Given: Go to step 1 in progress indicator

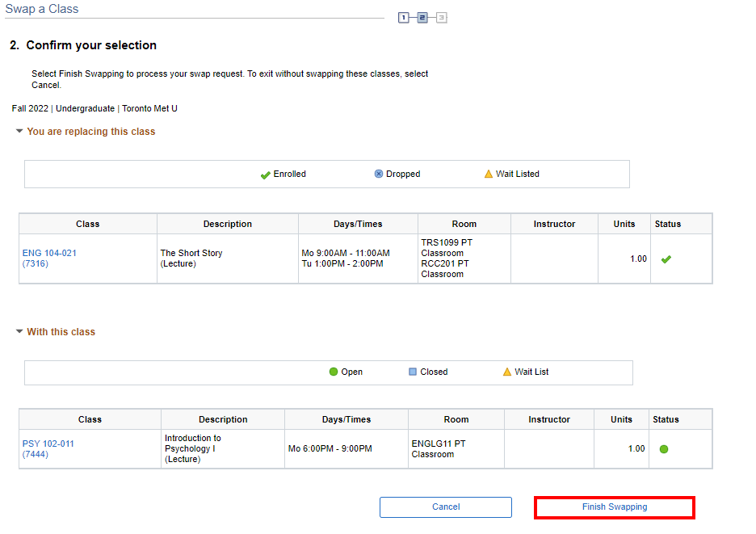Looking at the screenshot, I should (x=403, y=17).
